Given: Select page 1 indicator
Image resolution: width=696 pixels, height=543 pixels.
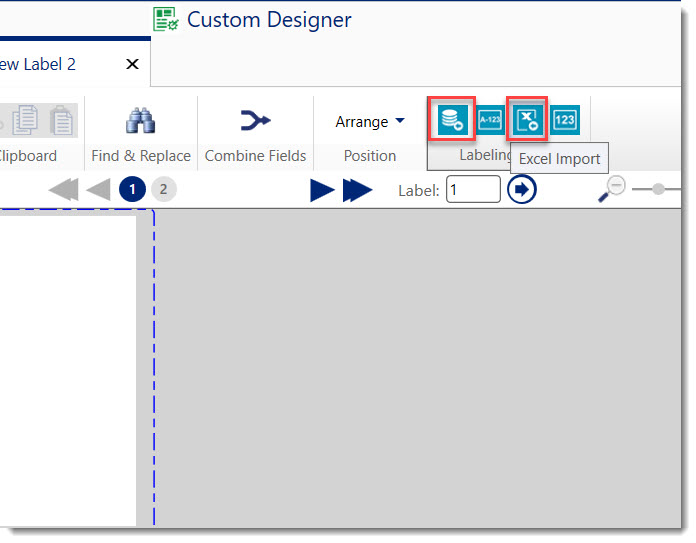Looking at the screenshot, I should click(131, 190).
